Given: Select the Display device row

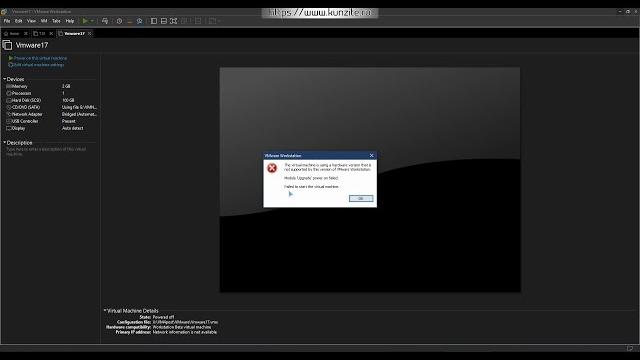Looking at the screenshot, I should [51, 128].
